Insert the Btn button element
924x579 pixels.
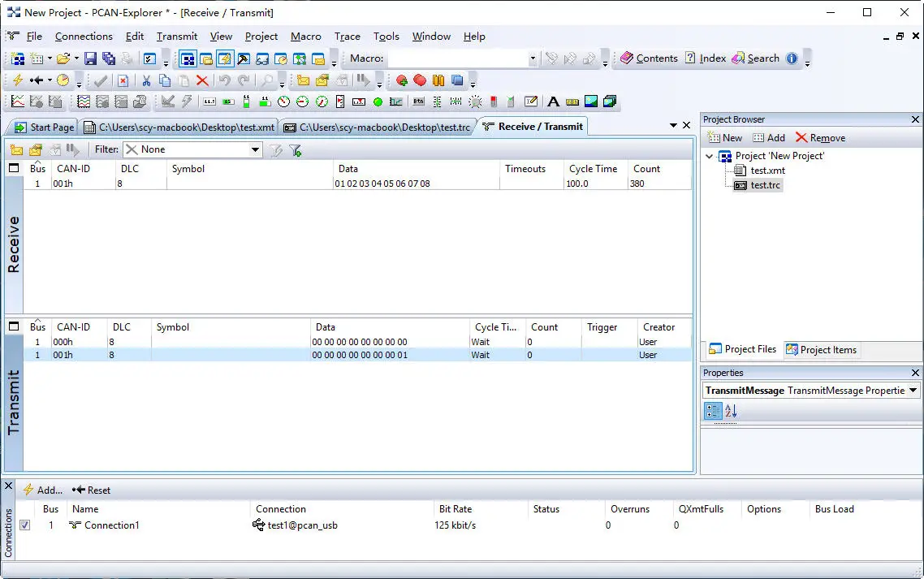(418, 102)
